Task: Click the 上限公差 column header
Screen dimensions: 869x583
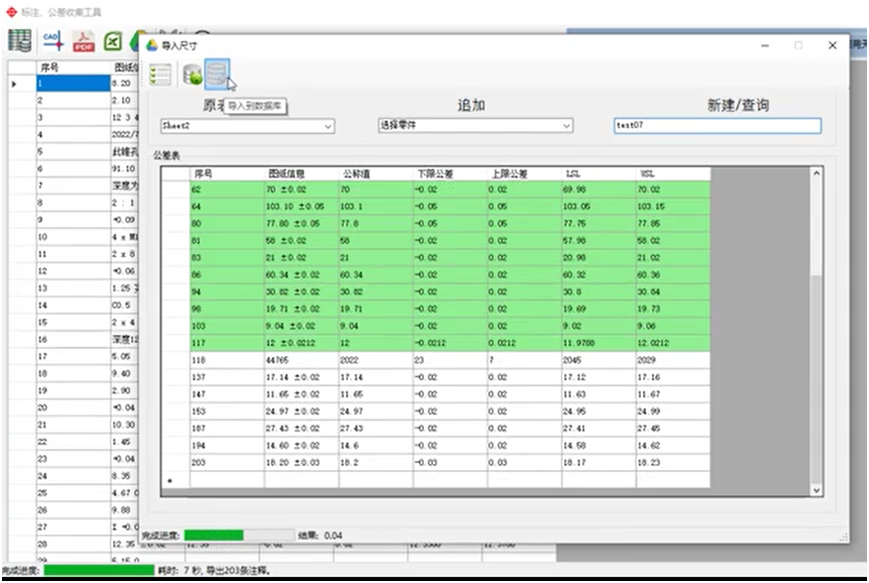Action: coord(524,173)
